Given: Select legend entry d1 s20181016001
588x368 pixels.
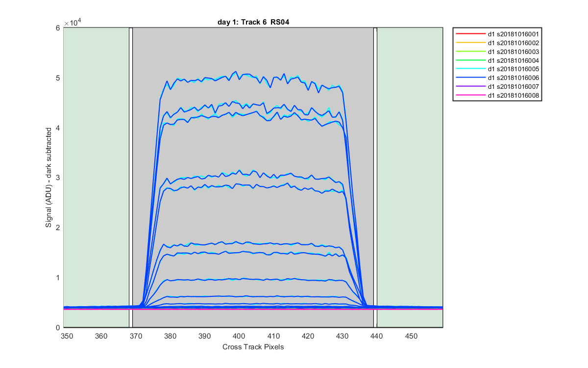Looking at the screenshot, I should point(498,34).
